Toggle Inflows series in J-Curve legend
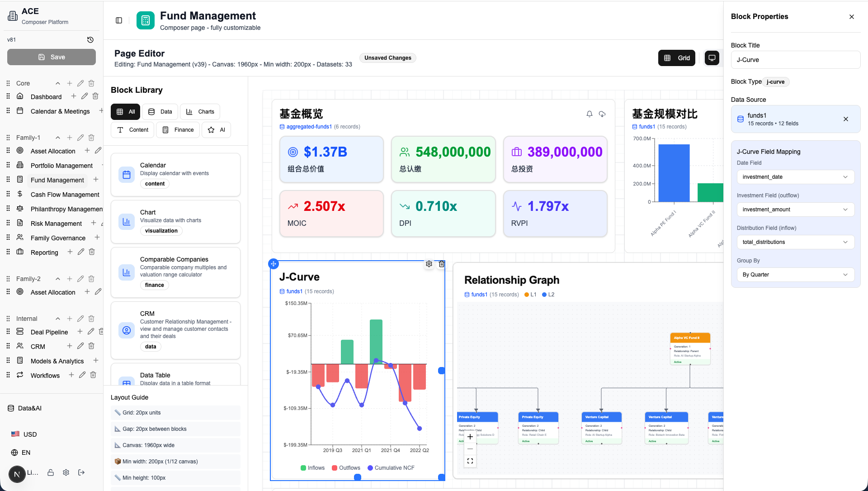The width and height of the screenshot is (868, 491). point(312,468)
